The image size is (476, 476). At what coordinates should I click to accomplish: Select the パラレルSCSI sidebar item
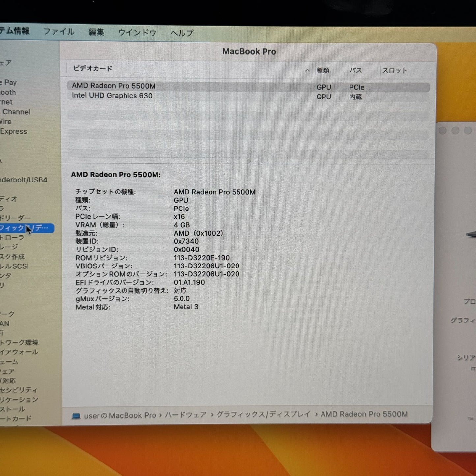[14, 266]
